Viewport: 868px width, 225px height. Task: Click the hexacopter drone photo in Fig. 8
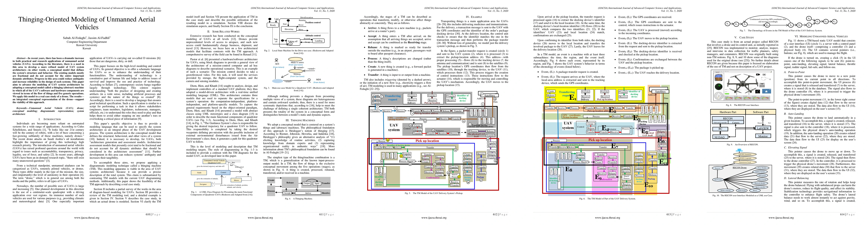(x=743, y=84)
